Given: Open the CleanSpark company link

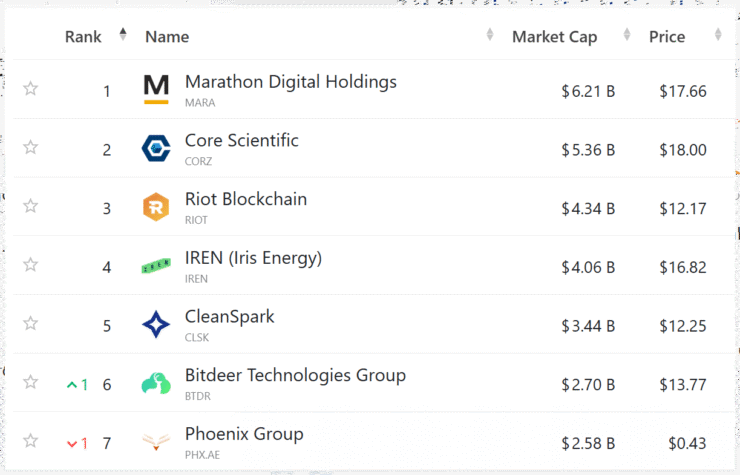Looking at the screenshot, I should pos(229,317).
